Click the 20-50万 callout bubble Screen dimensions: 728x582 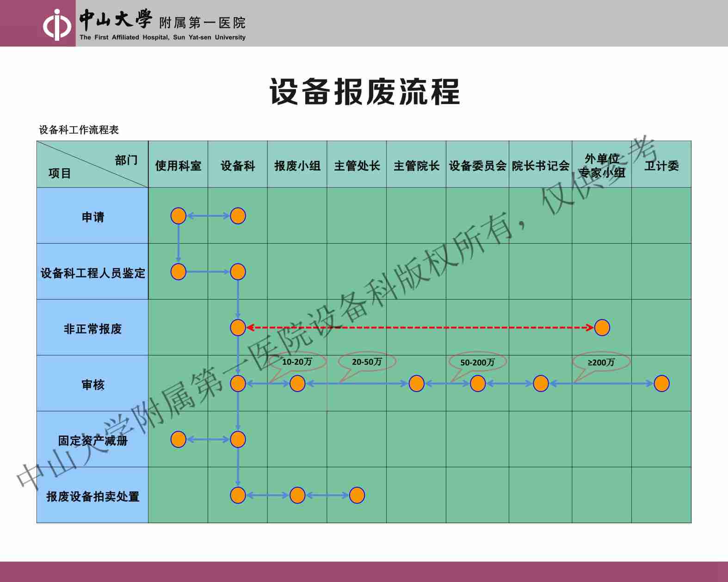click(x=367, y=362)
